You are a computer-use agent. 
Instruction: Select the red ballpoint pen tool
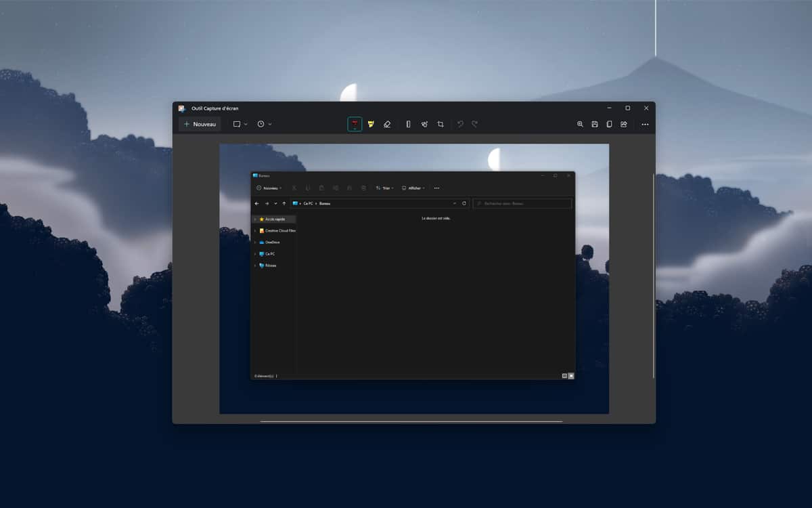355,124
